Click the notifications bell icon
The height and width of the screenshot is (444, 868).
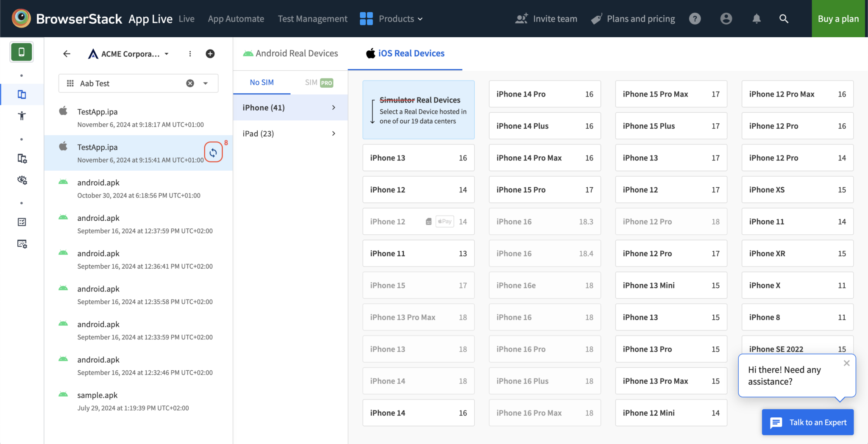point(757,18)
